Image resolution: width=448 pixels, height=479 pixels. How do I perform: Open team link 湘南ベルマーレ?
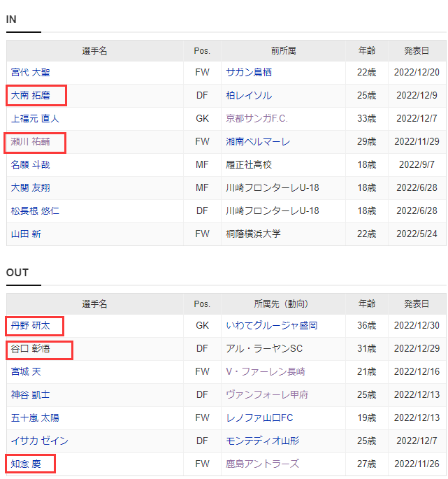click(258, 142)
